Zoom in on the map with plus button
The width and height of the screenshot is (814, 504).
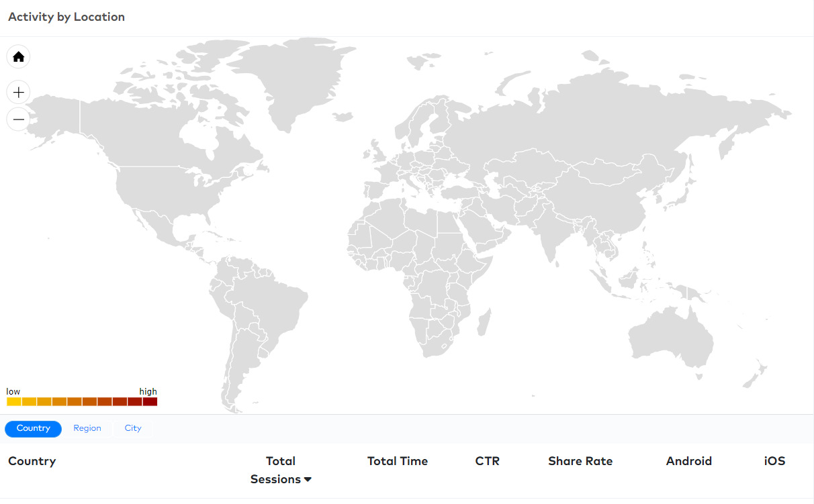point(19,92)
